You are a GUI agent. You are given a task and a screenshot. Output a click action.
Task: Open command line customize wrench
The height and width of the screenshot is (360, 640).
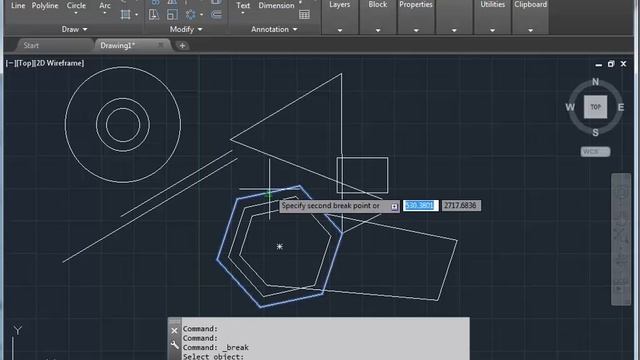(174, 345)
